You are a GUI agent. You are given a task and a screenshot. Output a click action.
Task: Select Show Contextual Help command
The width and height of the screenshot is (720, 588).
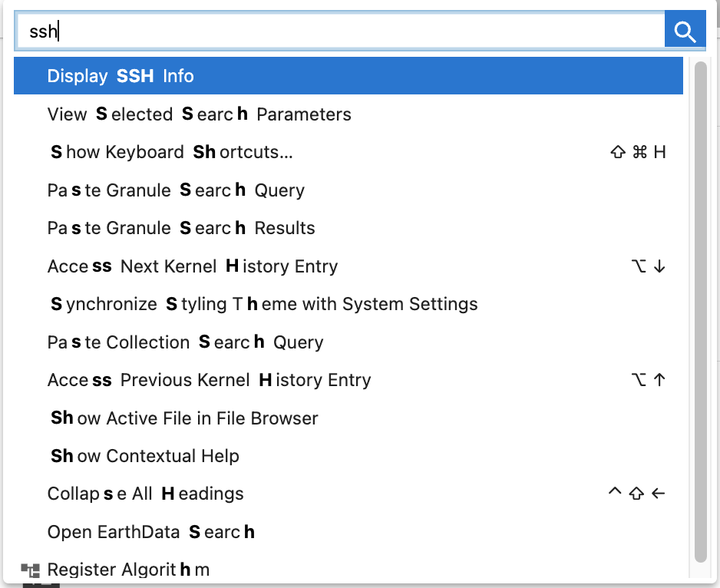[348, 456]
